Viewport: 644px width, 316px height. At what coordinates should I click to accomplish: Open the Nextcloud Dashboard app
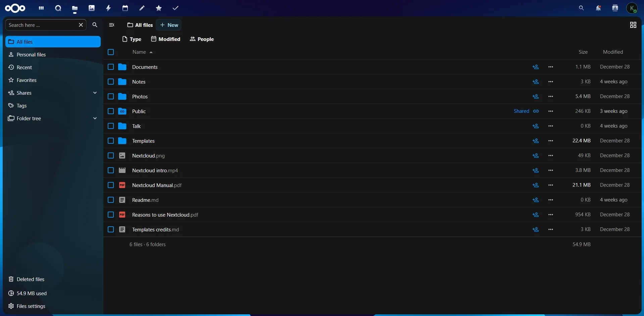click(x=41, y=8)
